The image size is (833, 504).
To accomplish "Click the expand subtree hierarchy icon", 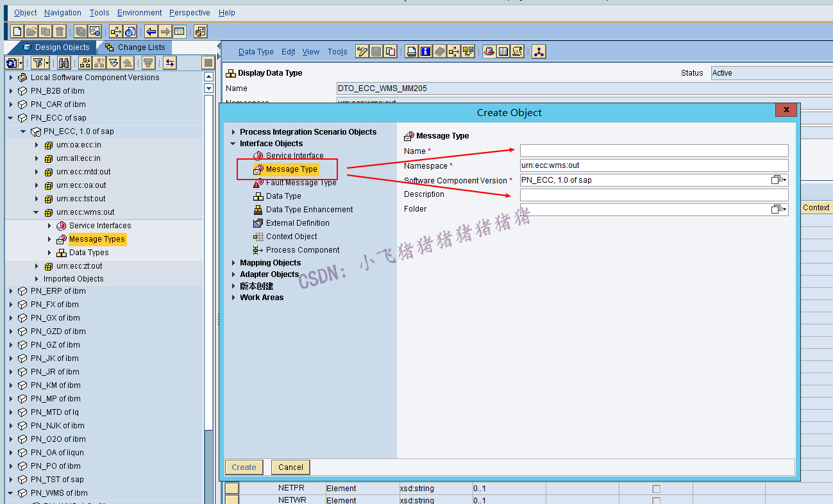I will 85,62.
